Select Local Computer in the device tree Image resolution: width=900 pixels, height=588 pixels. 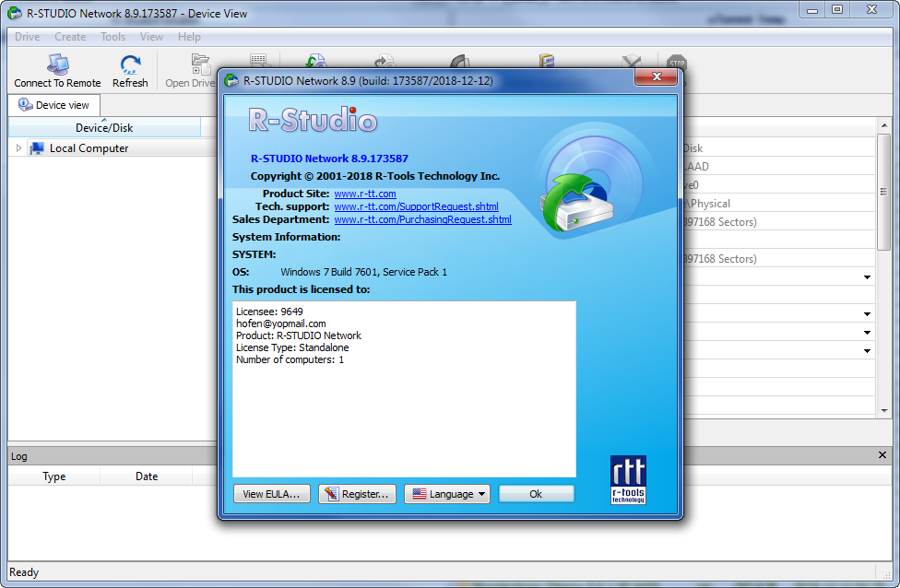(89, 148)
